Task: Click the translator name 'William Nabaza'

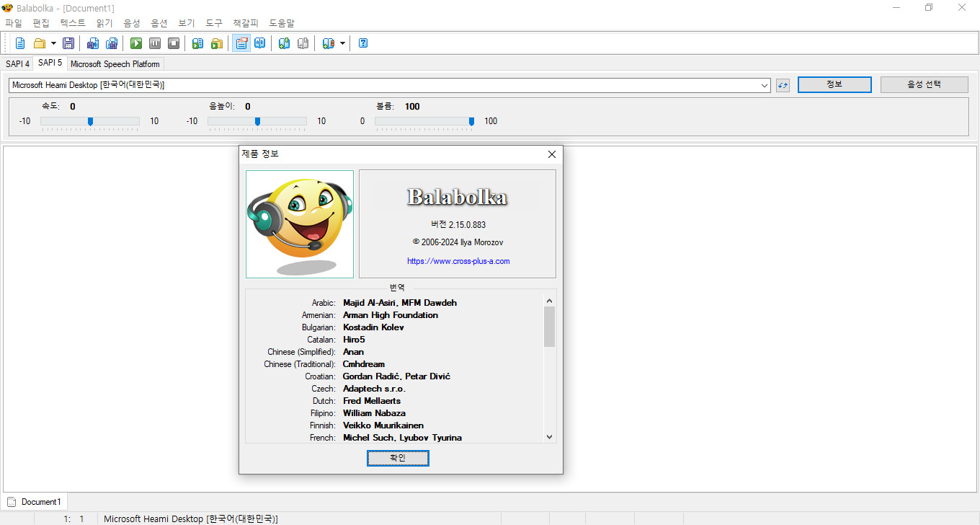Action: tap(374, 413)
